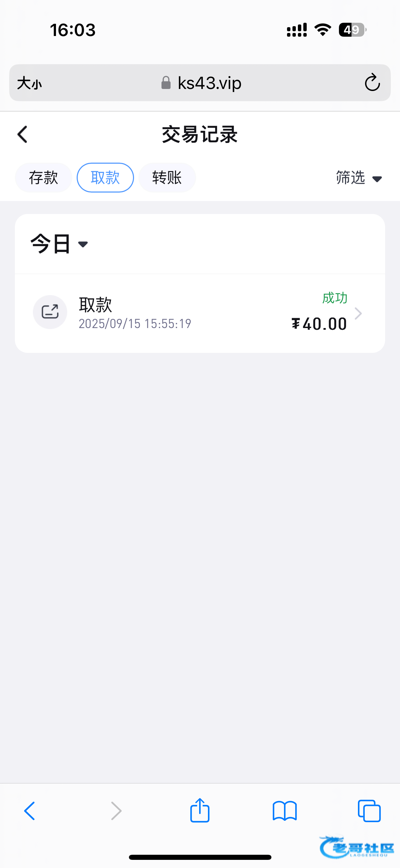Switch to the 存款 tab
Image resolution: width=400 pixels, height=868 pixels.
[x=43, y=178]
